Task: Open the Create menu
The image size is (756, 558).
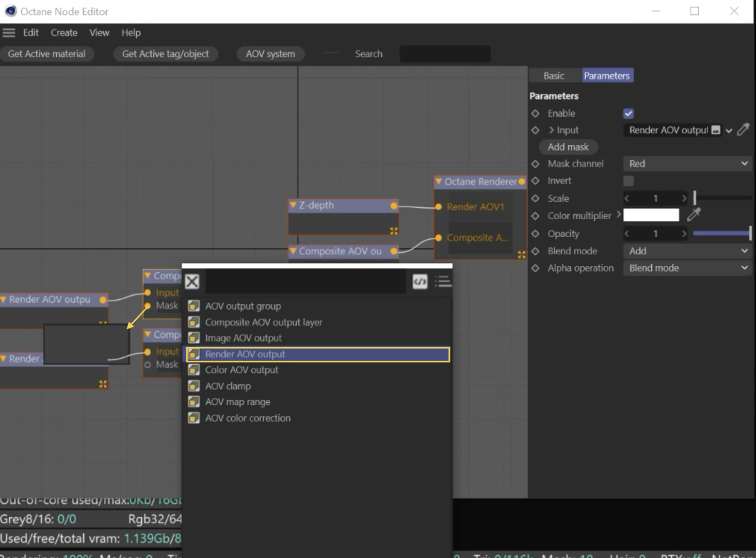Action: 64,32
